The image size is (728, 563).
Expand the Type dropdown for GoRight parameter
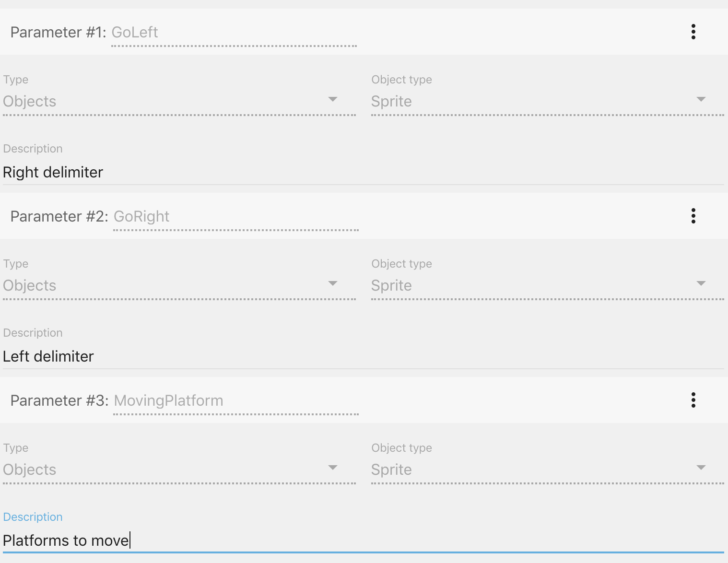(x=179, y=285)
